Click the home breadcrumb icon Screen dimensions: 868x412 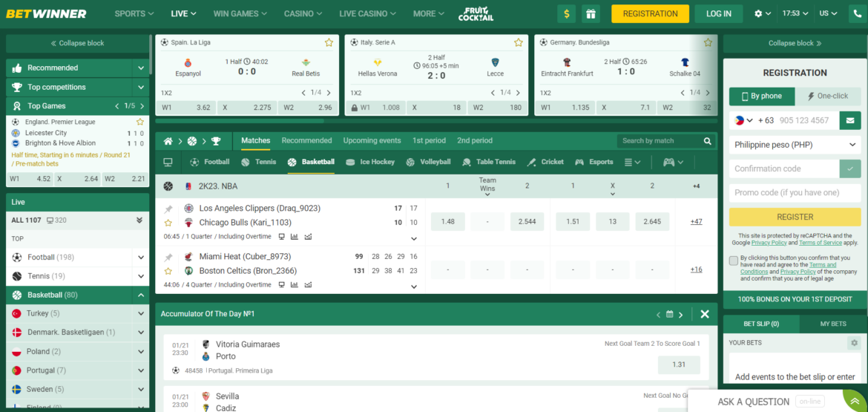point(168,141)
